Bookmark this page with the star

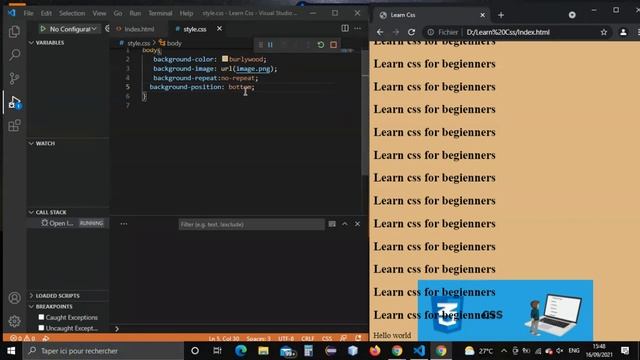[x=604, y=32]
